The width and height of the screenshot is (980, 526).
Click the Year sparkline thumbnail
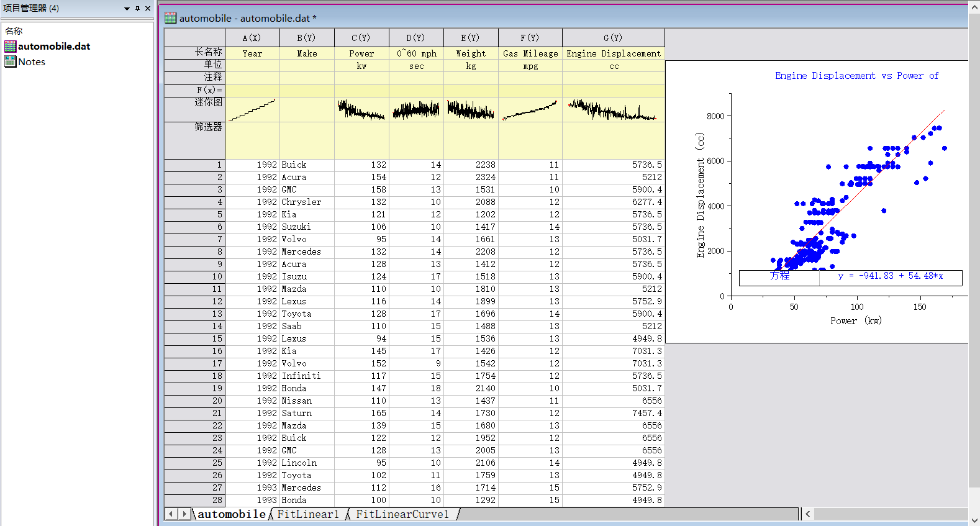click(x=252, y=109)
